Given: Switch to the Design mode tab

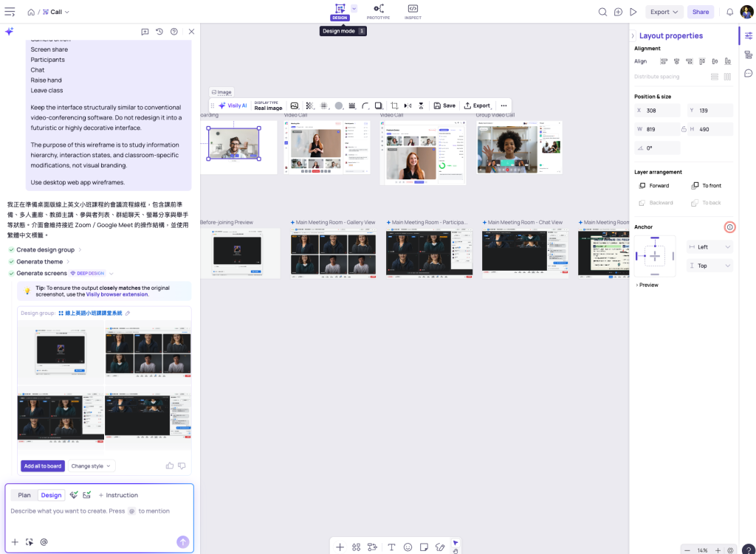Looking at the screenshot, I should pyautogui.click(x=340, y=12).
